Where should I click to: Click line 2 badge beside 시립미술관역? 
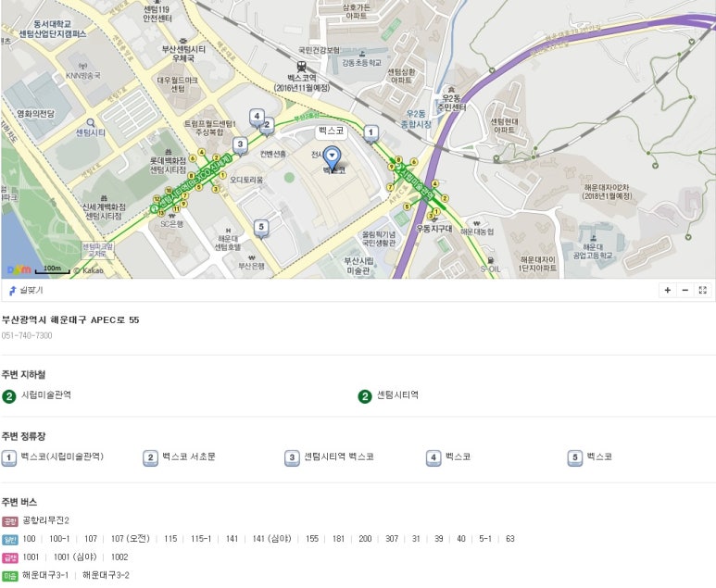9,396
